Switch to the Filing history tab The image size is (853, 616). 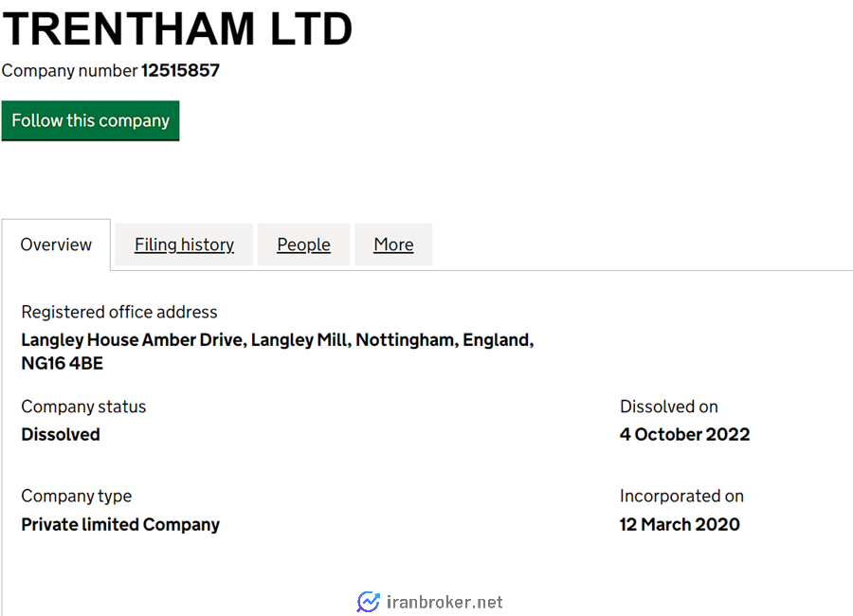(184, 245)
